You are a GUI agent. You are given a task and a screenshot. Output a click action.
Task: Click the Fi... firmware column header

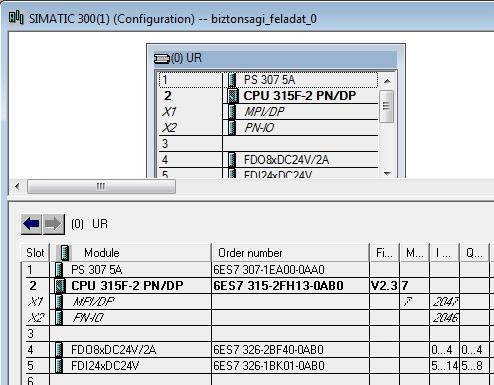tap(385, 253)
